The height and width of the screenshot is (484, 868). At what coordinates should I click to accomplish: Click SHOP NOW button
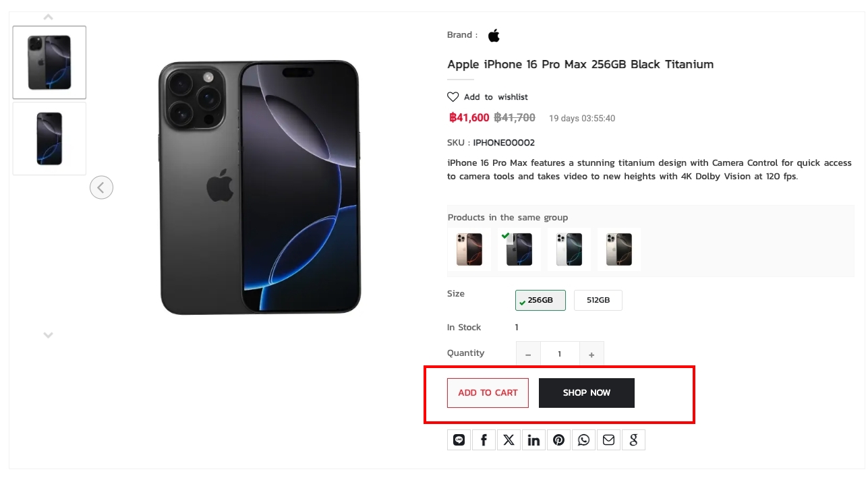586,393
